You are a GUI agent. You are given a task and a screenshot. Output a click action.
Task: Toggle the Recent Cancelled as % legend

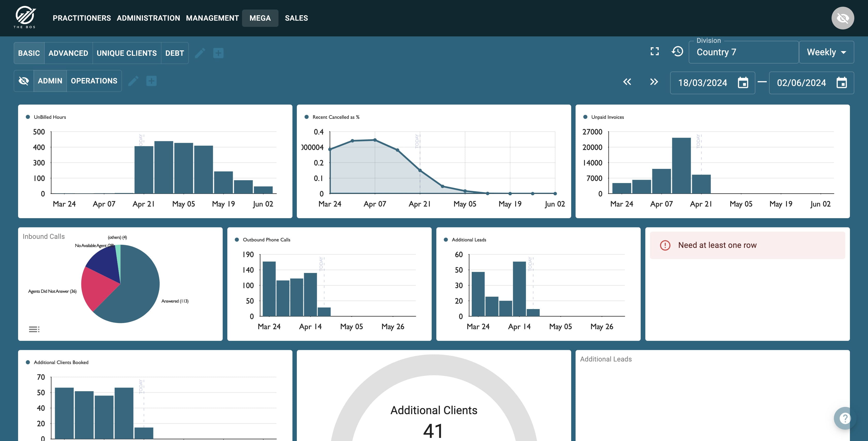coord(332,117)
